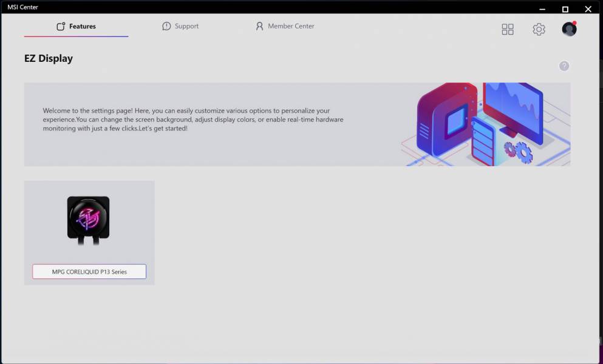Minimize the MSI Center window
The height and width of the screenshot is (364, 603).
(x=542, y=8)
